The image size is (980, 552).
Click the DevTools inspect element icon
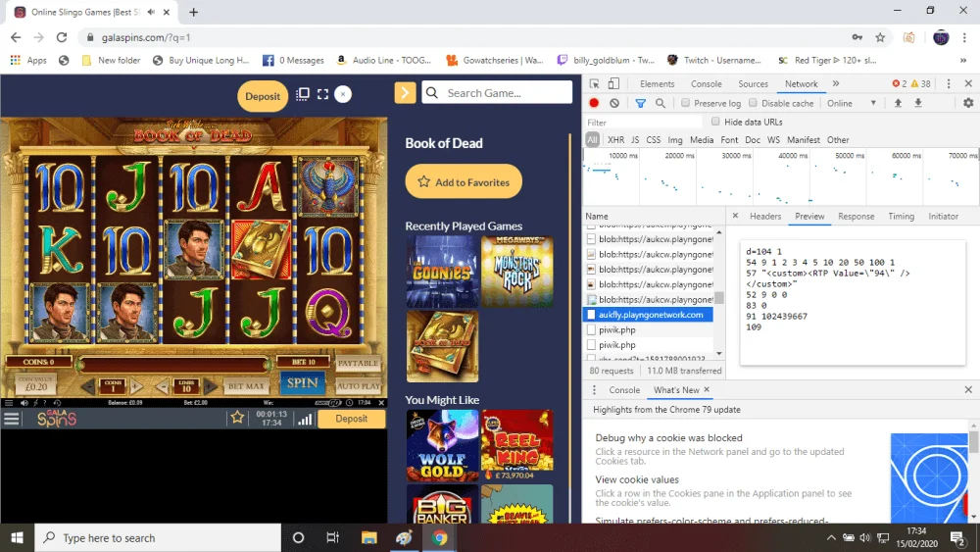click(x=595, y=83)
